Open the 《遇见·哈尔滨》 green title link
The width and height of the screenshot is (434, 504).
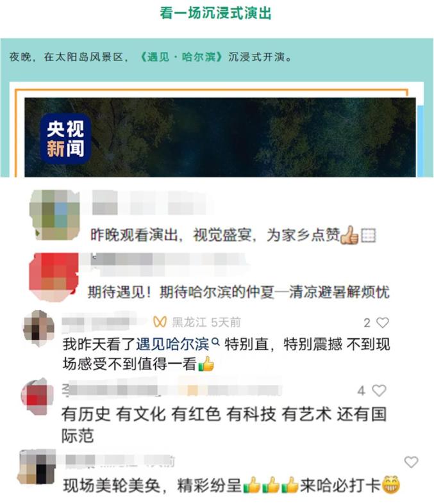(x=181, y=57)
